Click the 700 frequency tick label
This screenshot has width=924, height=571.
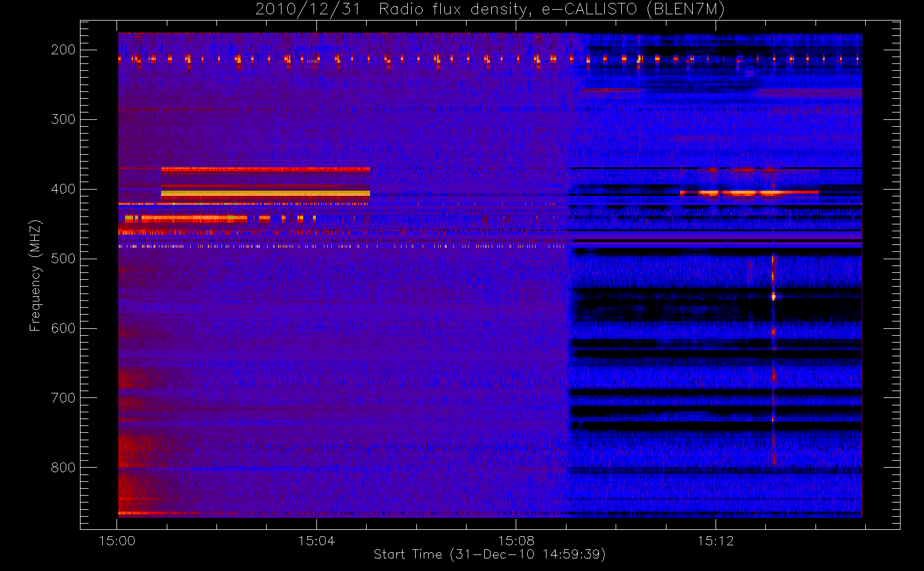tap(63, 398)
